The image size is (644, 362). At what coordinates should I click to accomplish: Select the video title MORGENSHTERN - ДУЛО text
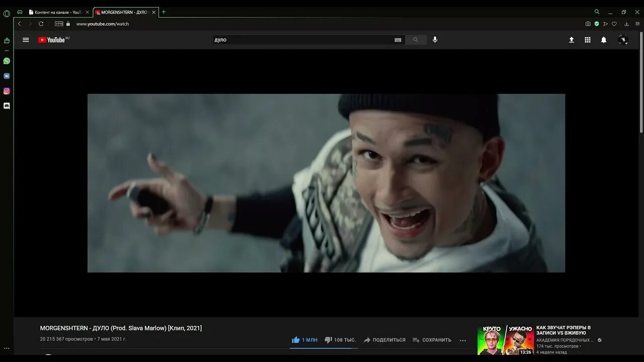coord(121,328)
